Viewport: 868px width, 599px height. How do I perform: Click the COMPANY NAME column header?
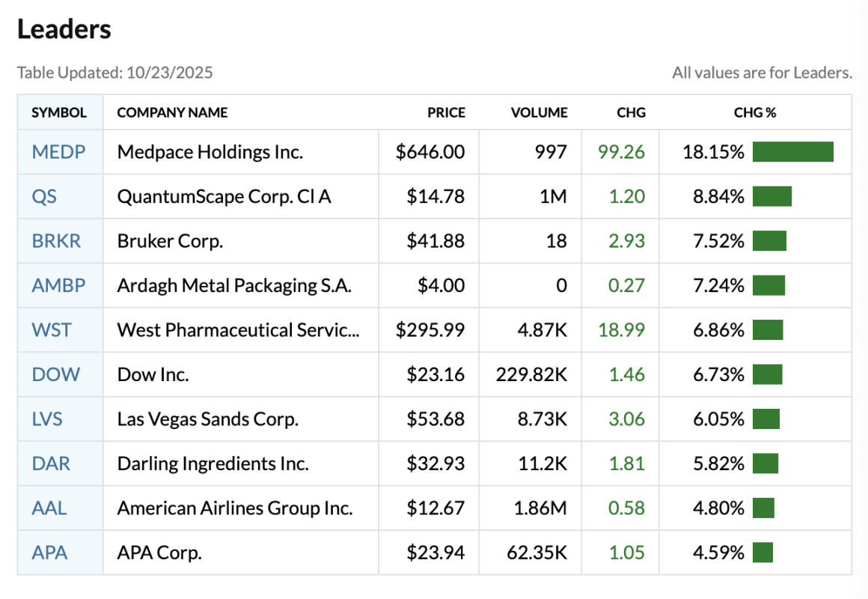click(172, 113)
